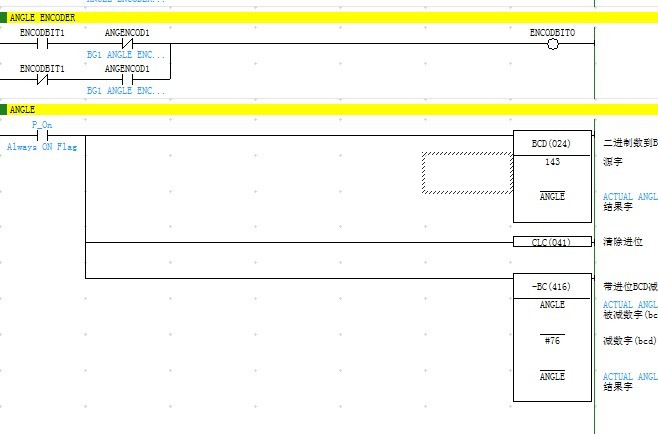Select the ENCODBIT1 normally closed contact

[43, 80]
